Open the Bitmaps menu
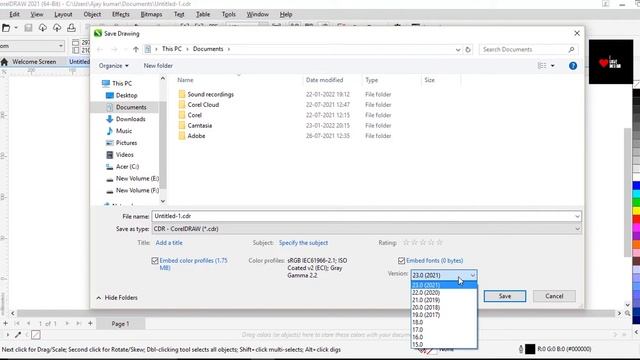640x360 pixels. pos(151,14)
